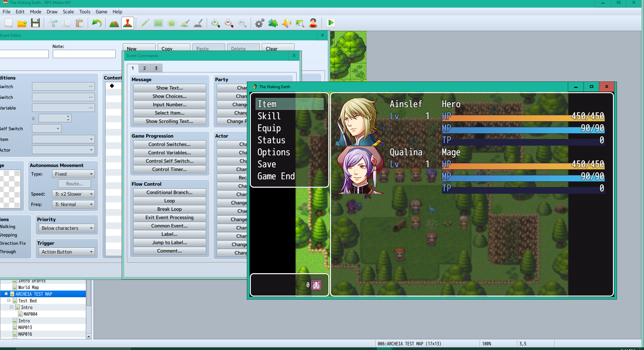Click Ainslef's face portrait in game window
644x350 pixels.
point(360,122)
